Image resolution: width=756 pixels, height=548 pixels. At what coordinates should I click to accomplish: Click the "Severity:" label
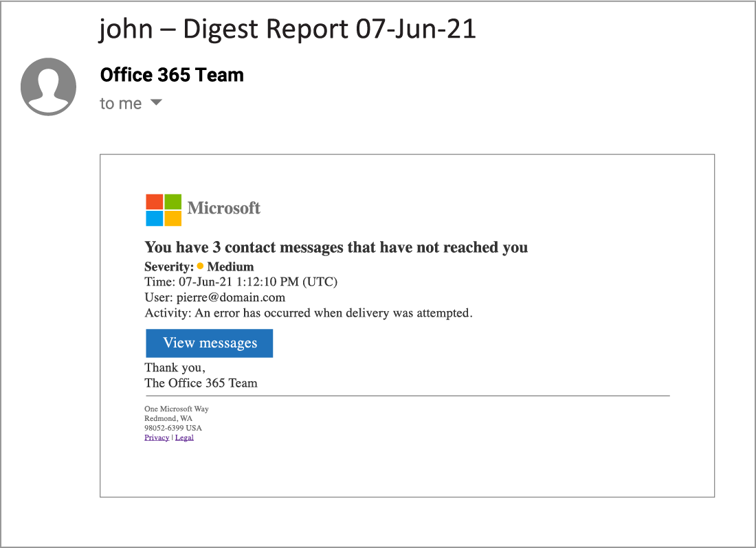click(x=169, y=266)
